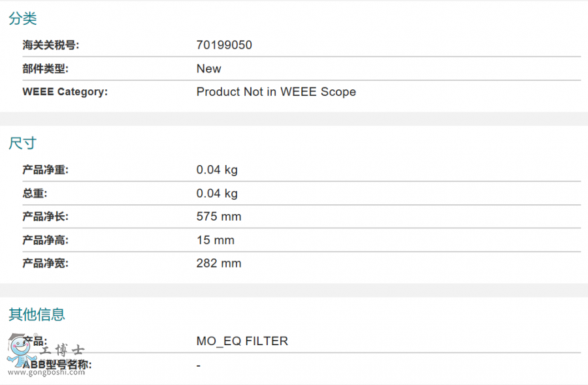Select the Product Not in WEEE Scope text
Image resolution: width=588 pixels, height=385 pixels.
click(276, 92)
